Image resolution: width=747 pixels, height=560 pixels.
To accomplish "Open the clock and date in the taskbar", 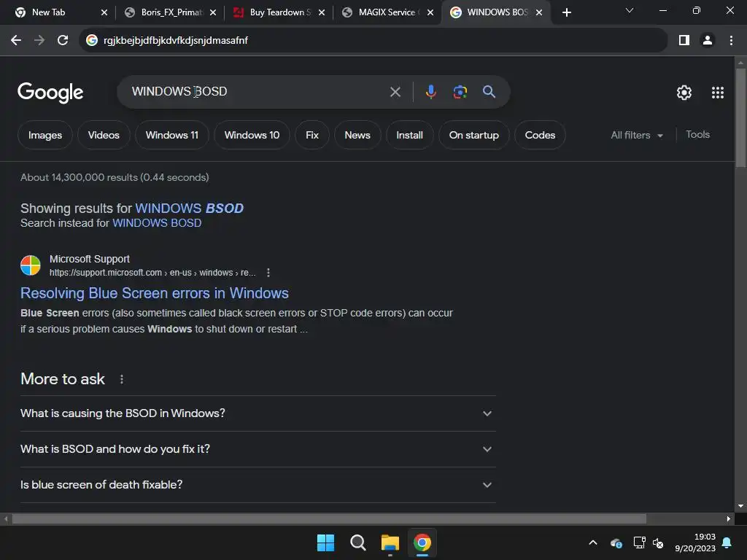I will [695, 542].
